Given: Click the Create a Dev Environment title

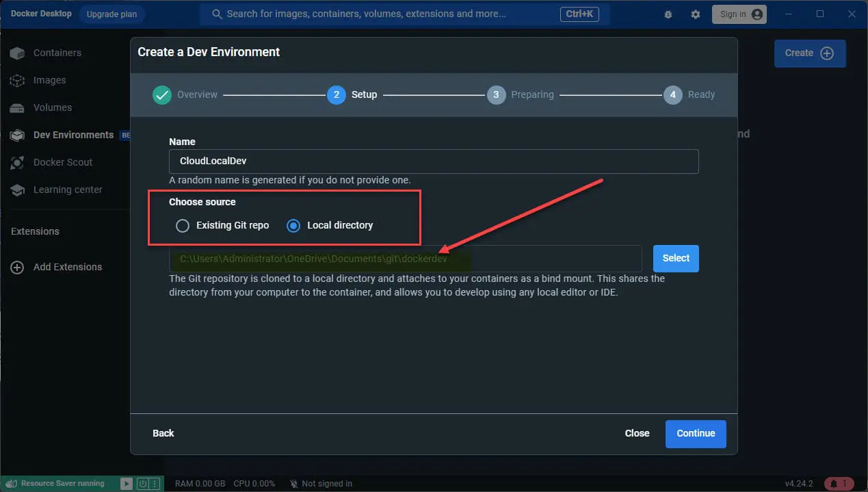Looking at the screenshot, I should click(x=209, y=52).
